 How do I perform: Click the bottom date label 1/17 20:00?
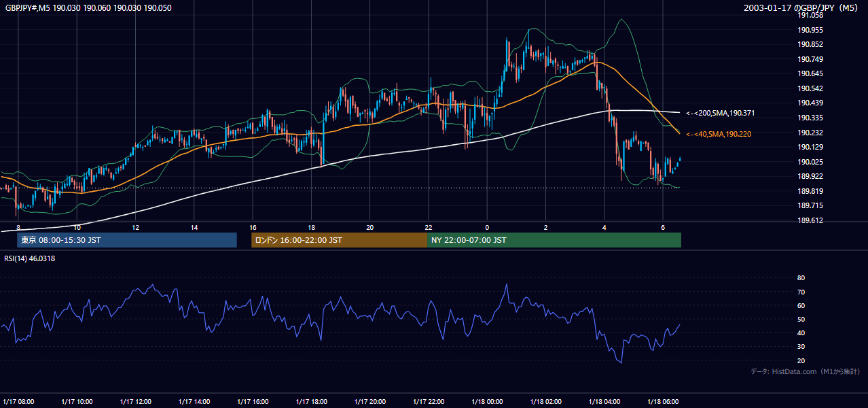pos(369,401)
